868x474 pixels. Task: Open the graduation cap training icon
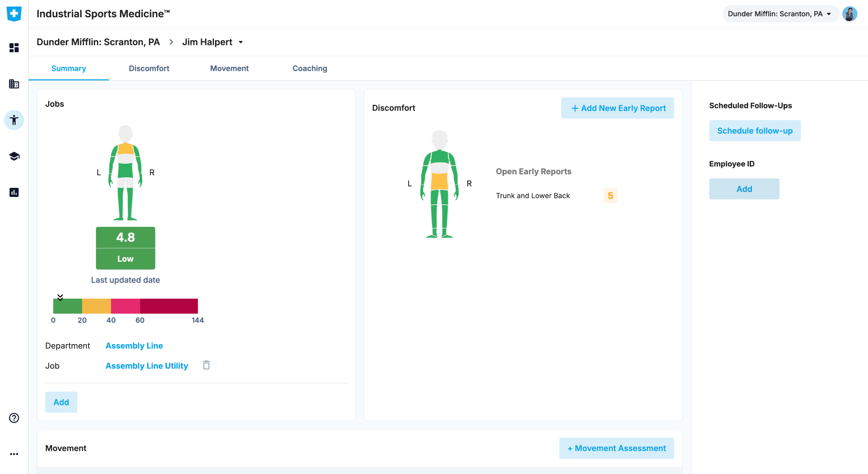click(x=14, y=156)
